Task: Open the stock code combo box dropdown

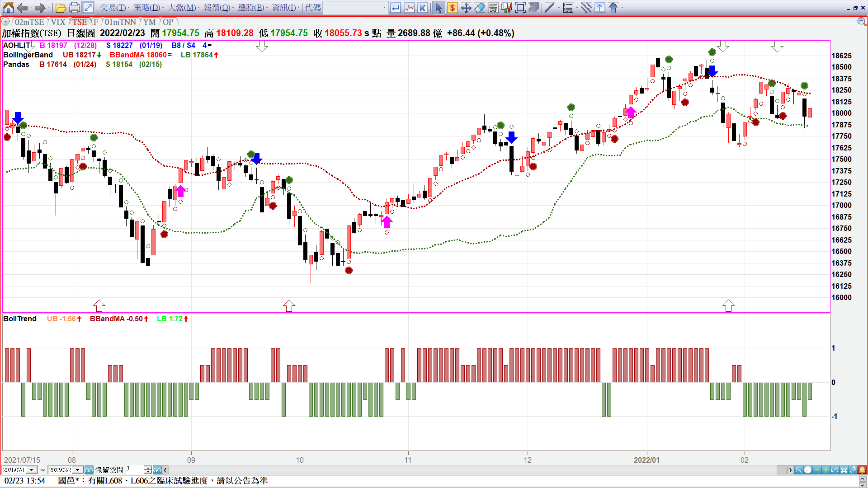Action: point(384,8)
